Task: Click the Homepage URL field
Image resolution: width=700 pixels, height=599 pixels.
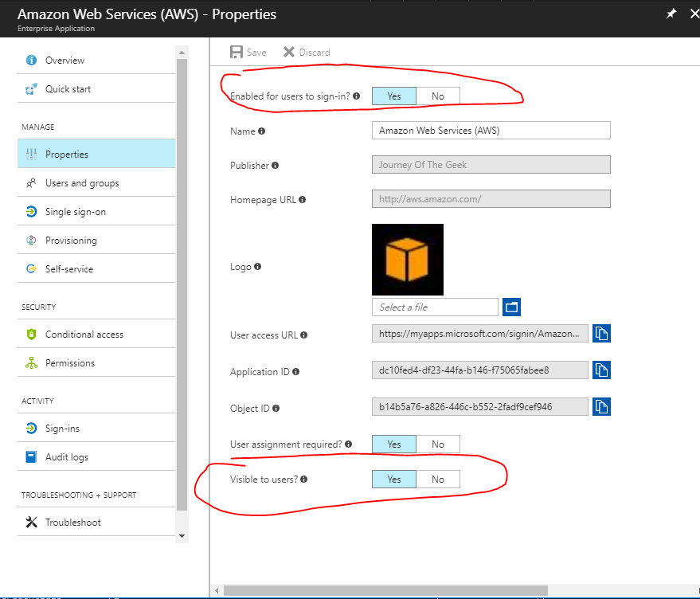Action: tap(491, 199)
